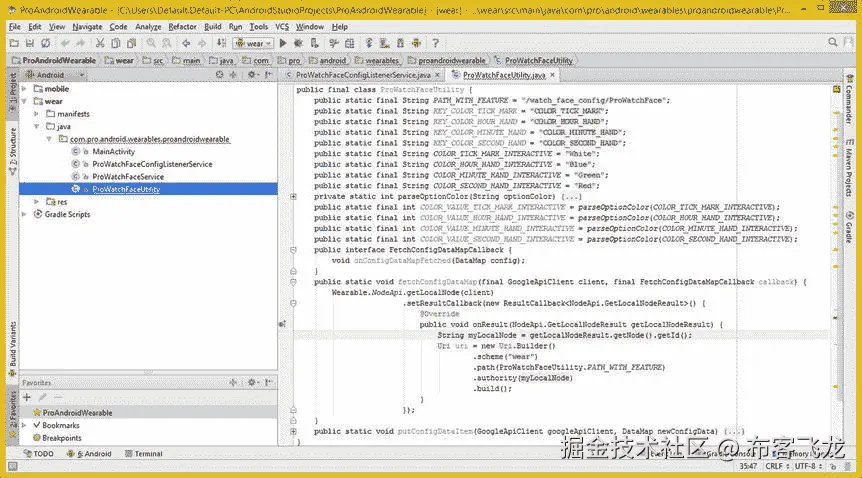The image size is (862, 478).
Task: Close the ProWatchFaceConfigListenerService.java tab
Action: (x=438, y=75)
